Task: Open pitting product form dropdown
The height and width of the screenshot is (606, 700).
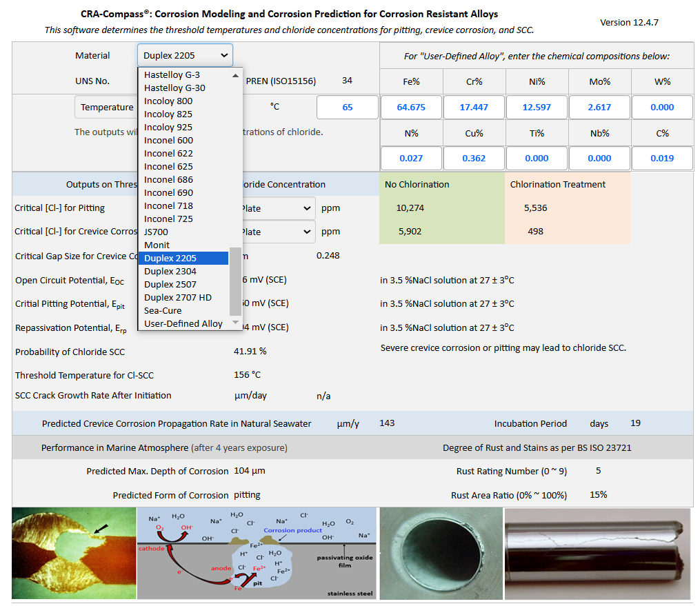Action: pos(279,208)
